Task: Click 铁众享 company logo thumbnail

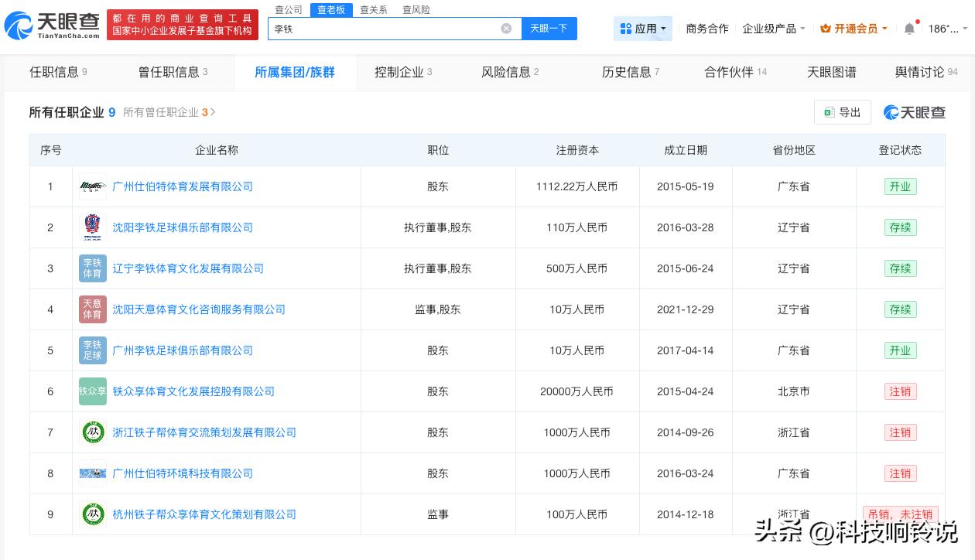Action: tap(92, 391)
